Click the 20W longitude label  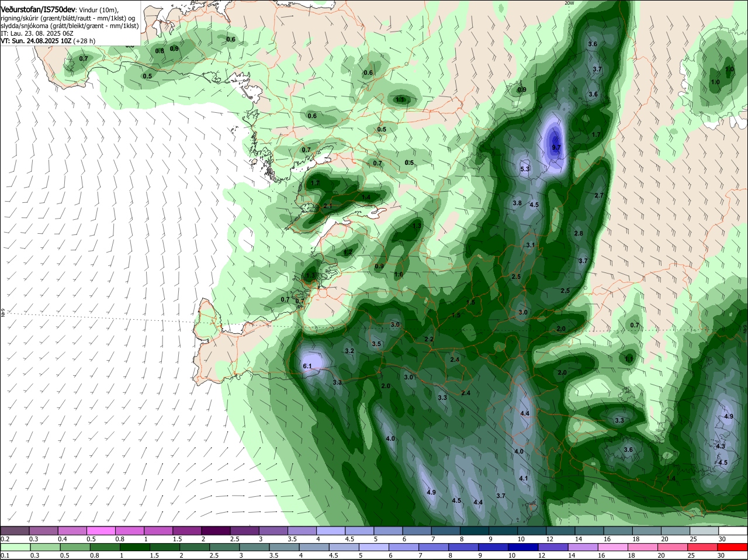(569, 3)
